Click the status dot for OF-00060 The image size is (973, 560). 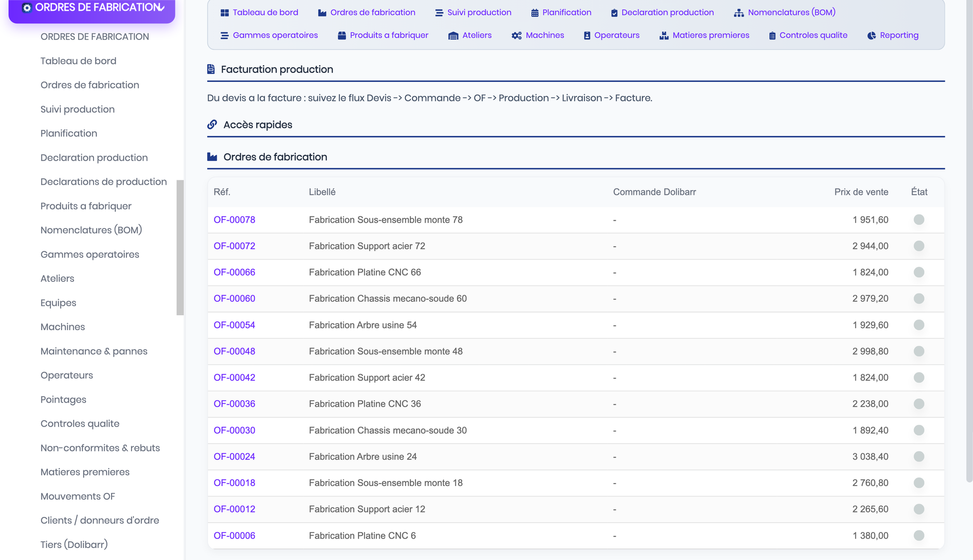(x=918, y=299)
